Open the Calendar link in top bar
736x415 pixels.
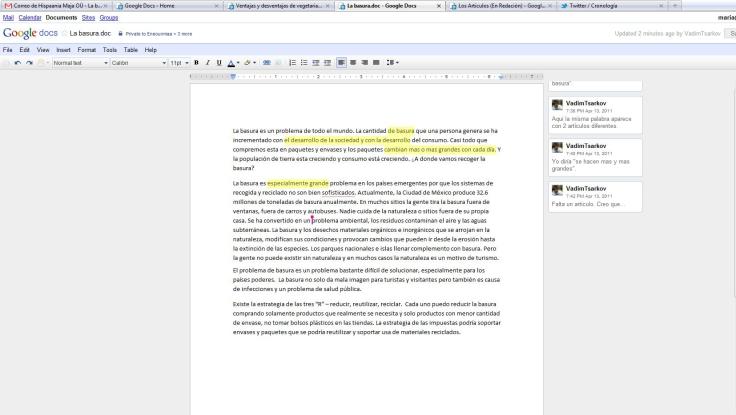click(30, 18)
